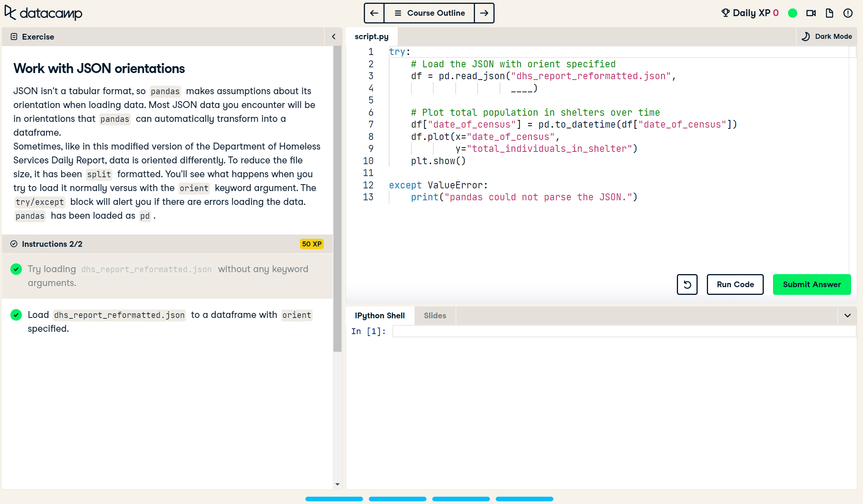
Task: Click the blank ____ on code line 4
Action: coord(521,88)
